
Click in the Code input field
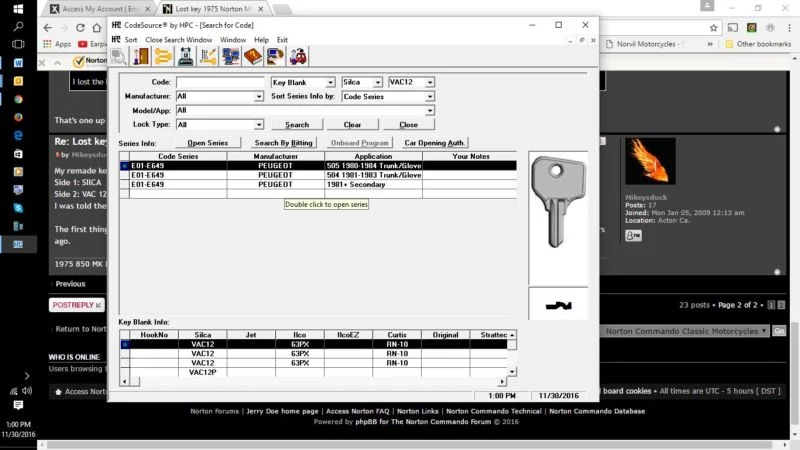coord(220,83)
